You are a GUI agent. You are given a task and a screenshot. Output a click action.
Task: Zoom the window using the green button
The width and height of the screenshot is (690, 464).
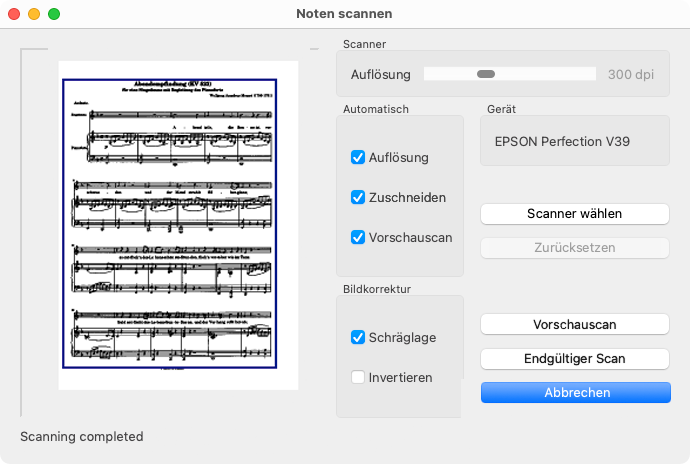click(54, 14)
